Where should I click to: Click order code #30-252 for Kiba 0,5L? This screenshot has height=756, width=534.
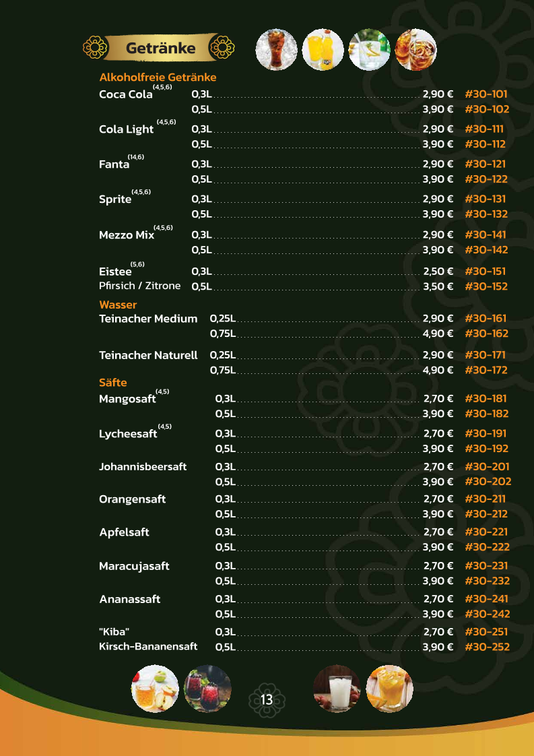488,647
